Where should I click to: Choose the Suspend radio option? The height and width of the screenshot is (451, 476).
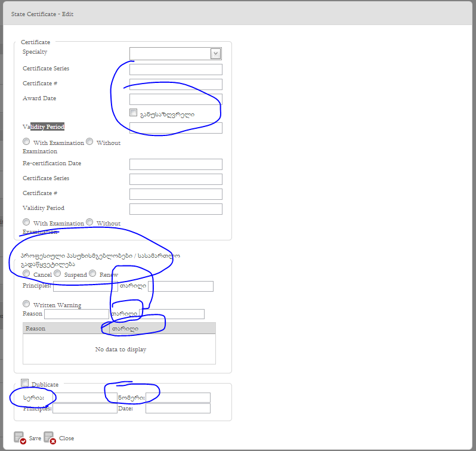pyautogui.click(x=58, y=273)
